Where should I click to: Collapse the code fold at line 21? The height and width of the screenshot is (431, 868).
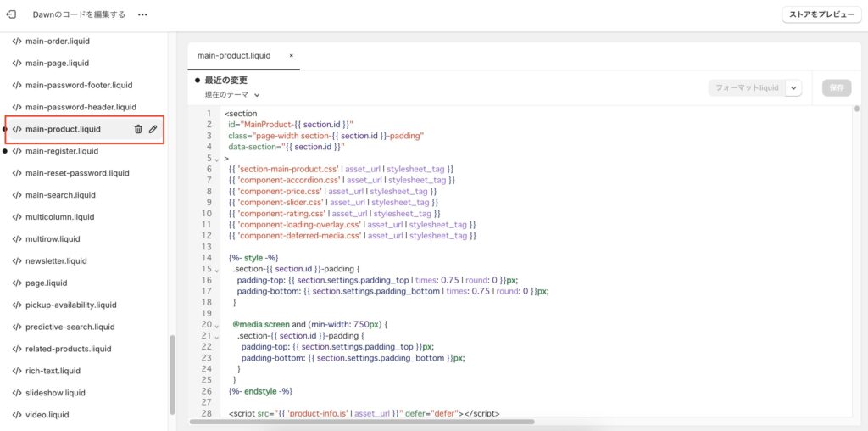217,337
